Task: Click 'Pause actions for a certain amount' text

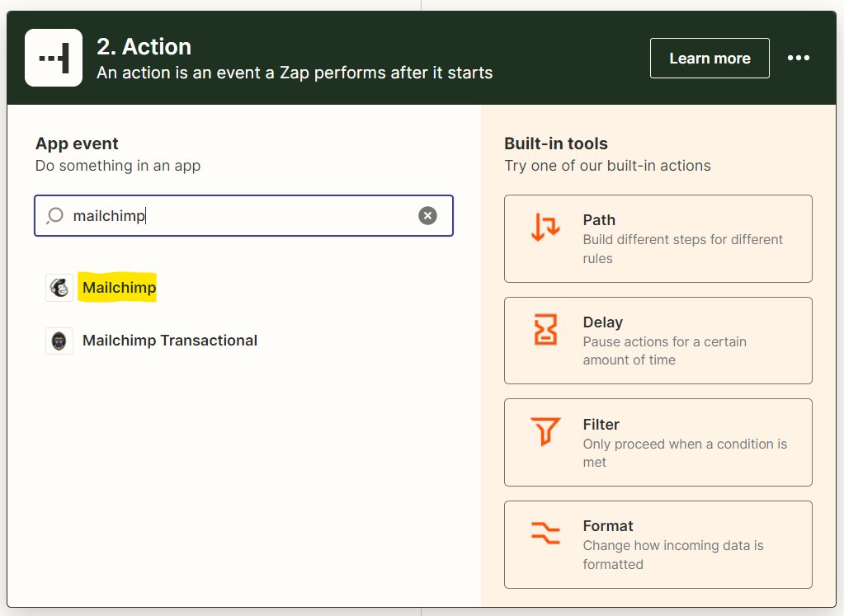Action: [x=664, y=350]
